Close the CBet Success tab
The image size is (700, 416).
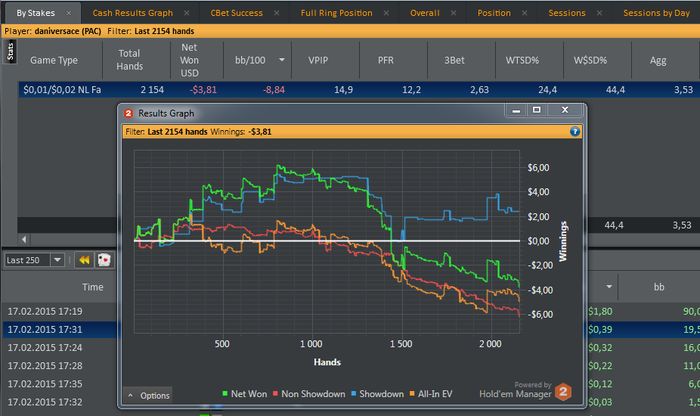point(277,13)
